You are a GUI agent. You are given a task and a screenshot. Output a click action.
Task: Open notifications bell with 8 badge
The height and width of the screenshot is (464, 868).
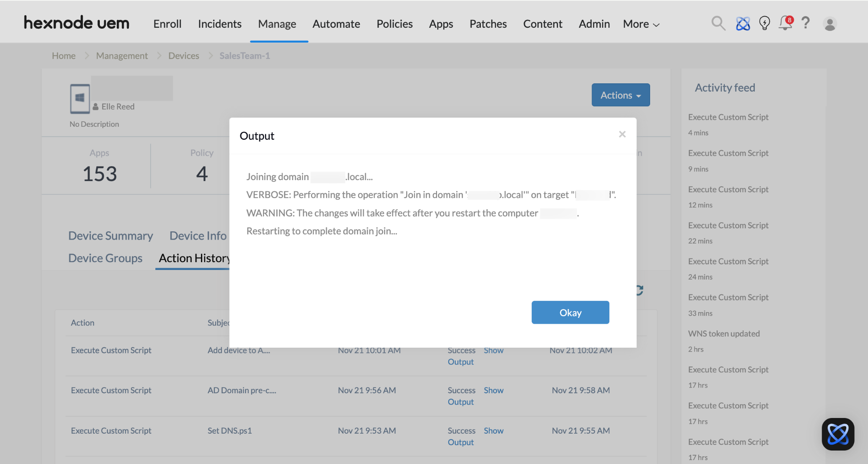(x=785, y=23)
